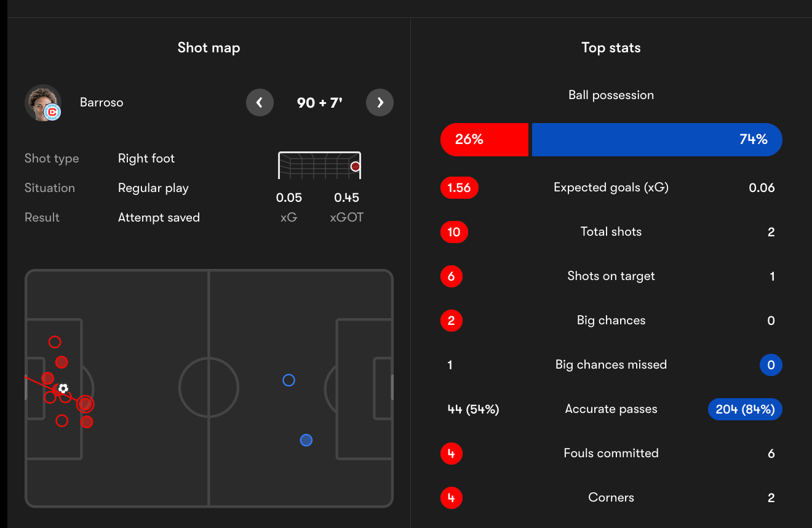The height and width of the screenshot is (528, 812).
Task: Click the Shot map heading
Action: 209,48
